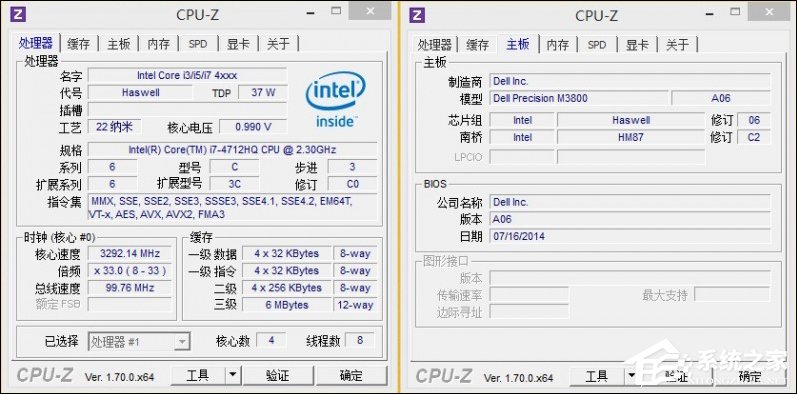Click 工具 button in left CPU-Z window
The image size is (797, 394).
(198, 375)
